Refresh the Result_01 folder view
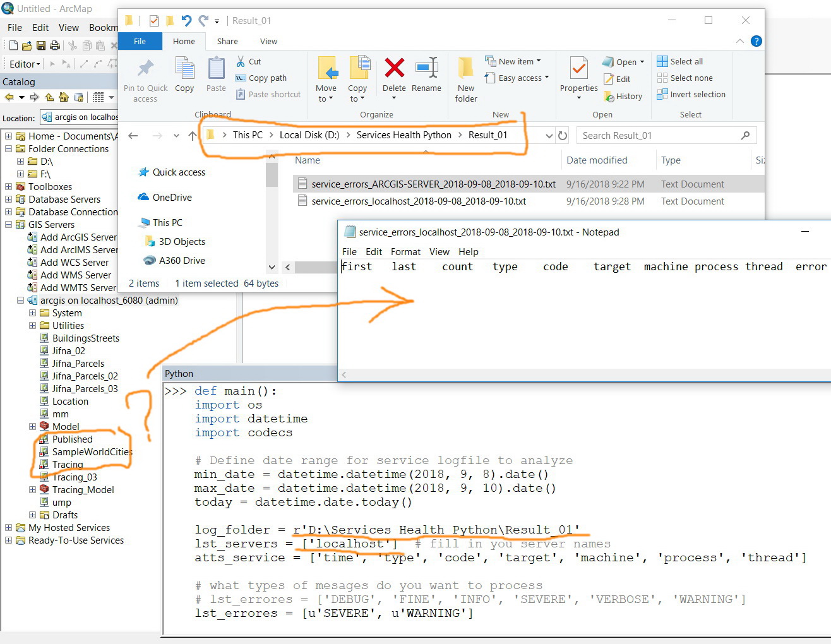The width and height of the screenshot is (831, 644). tap(563, 135)
